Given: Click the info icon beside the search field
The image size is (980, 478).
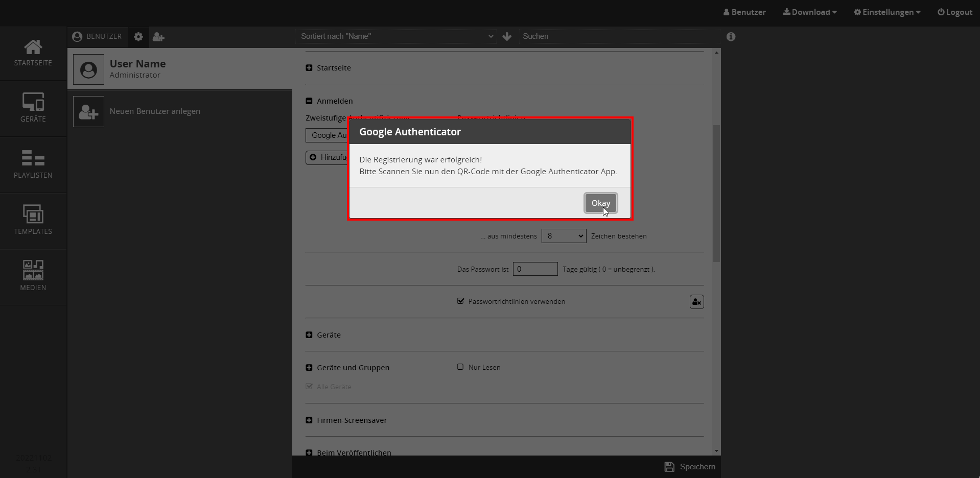Looking at the screenshot, I should (x=731, y=37).
